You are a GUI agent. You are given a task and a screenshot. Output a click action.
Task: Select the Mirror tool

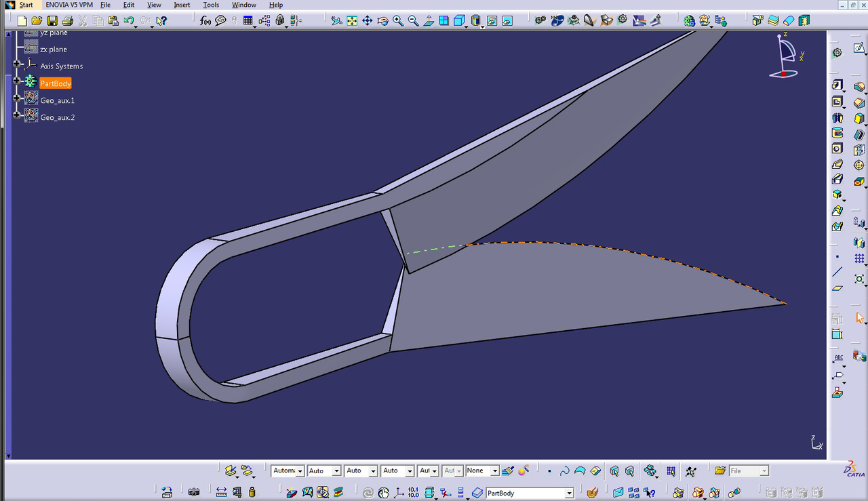859,242
